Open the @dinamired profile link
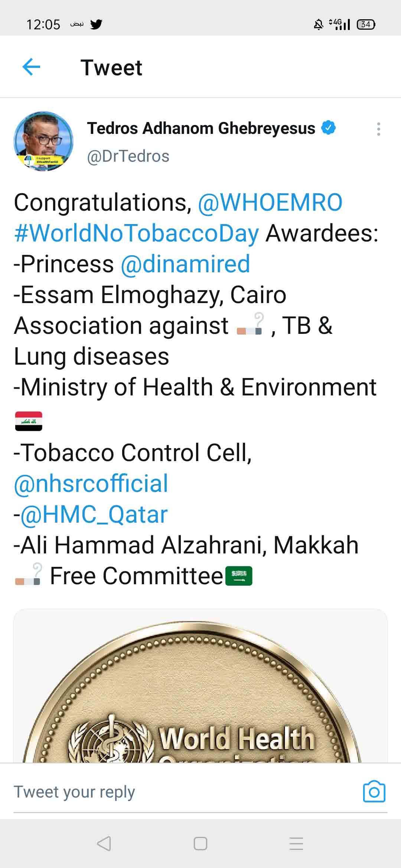Image resolution: width=401 pixels, height=868 pixels. point(185,264)
